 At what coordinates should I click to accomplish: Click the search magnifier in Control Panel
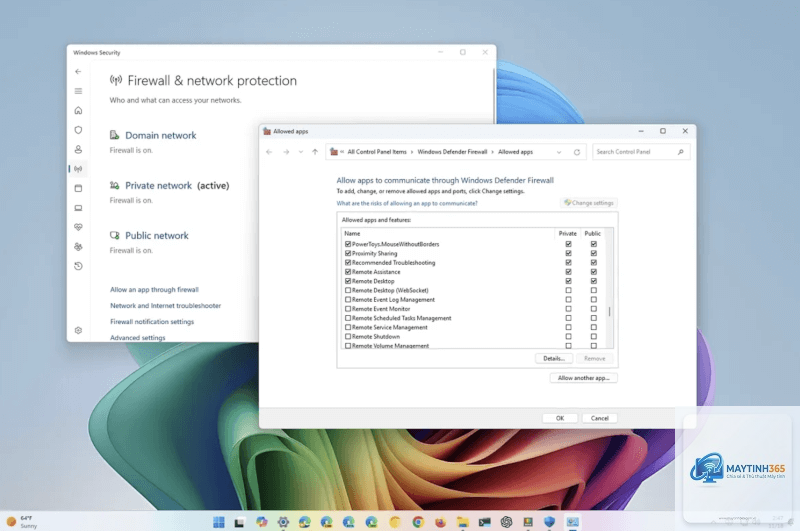click(x=681, y=152)
